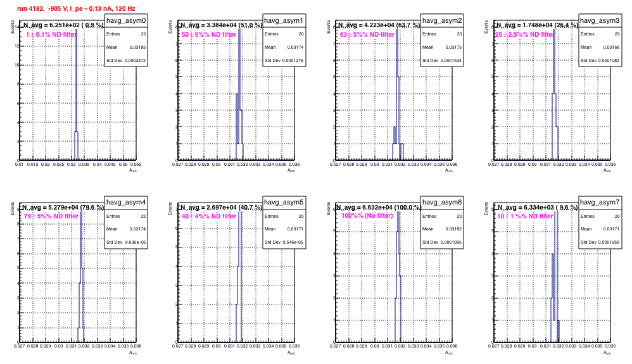Select the havg_asym6 stats box title
This screenshot has height=364, width=632.
pyautogui.click(x=442, y=203)
